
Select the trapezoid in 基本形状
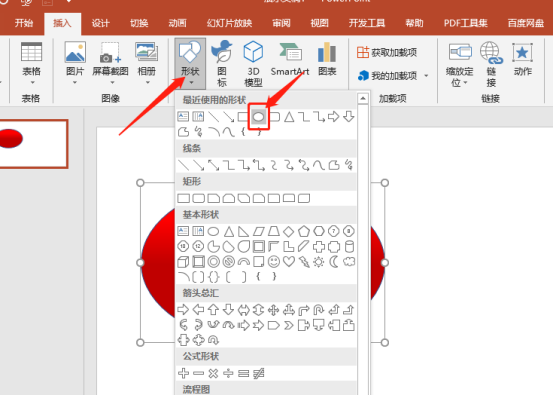pyautogui.click(x=274, y=231)
